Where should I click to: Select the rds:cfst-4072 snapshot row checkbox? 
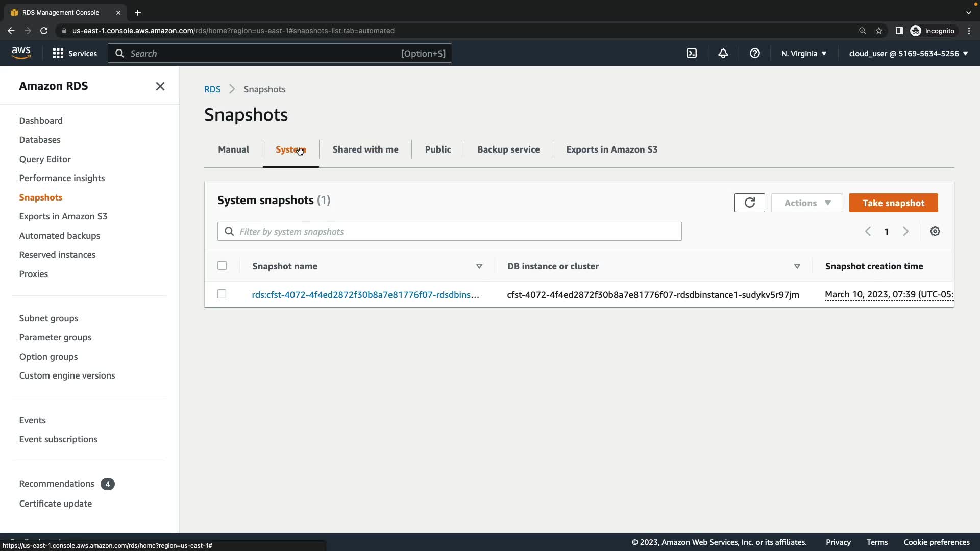tap(222, 294)
